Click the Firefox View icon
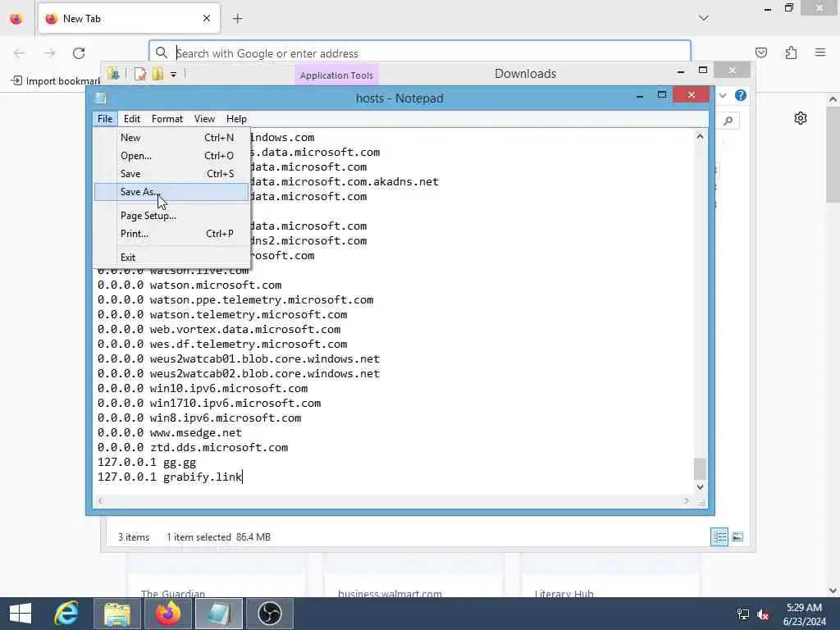The image size is (840, 630). click(16, 19)
